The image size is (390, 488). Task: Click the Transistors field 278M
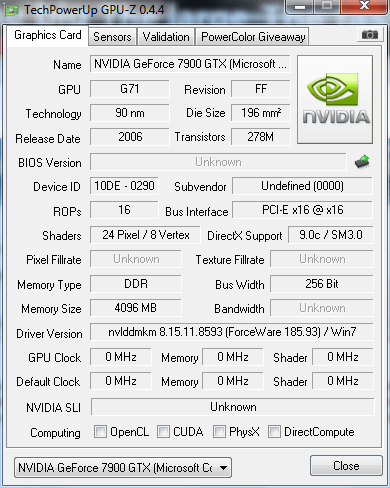[x=261, y=137]
